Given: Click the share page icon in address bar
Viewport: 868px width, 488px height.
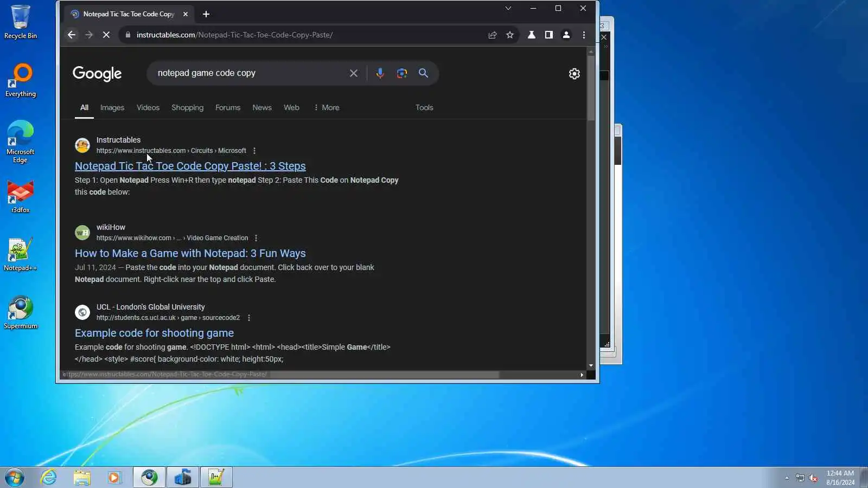Looking at the screenshot, I should [493, 35].
